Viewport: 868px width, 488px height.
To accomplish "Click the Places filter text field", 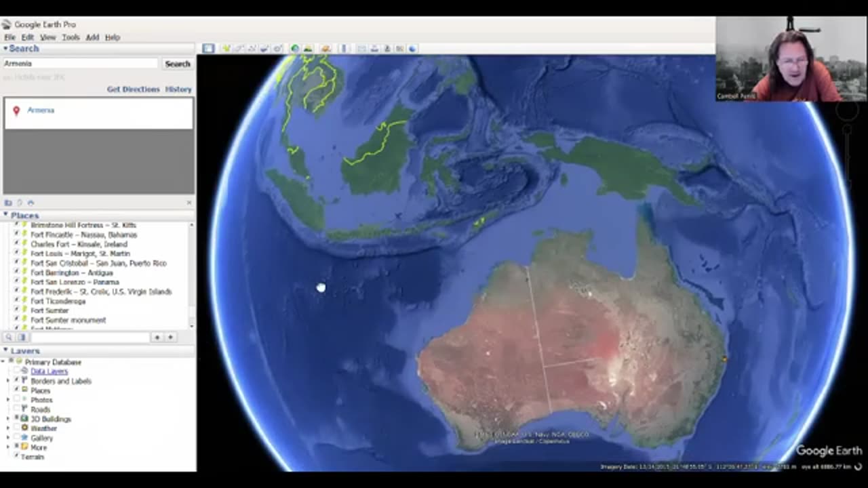I will pyautogui.click(x=90, y=337).
